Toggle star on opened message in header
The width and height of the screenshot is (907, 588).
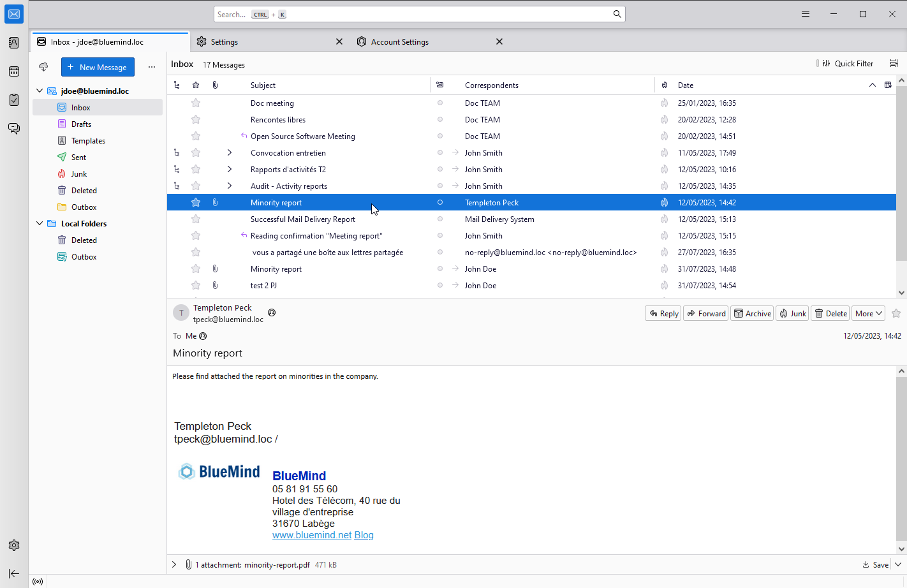click(896, 313)
